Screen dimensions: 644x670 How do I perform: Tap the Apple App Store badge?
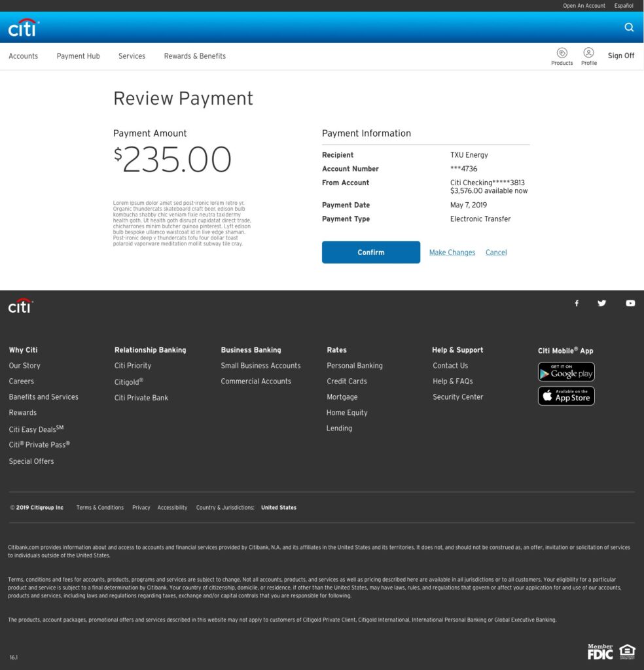[x=566, y=396]
